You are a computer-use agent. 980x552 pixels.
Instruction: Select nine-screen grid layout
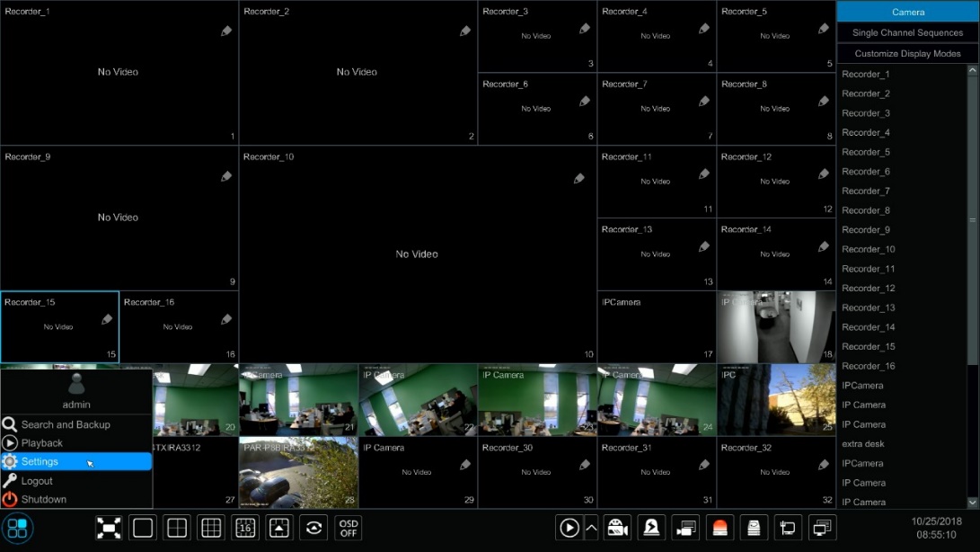(211, 528)
